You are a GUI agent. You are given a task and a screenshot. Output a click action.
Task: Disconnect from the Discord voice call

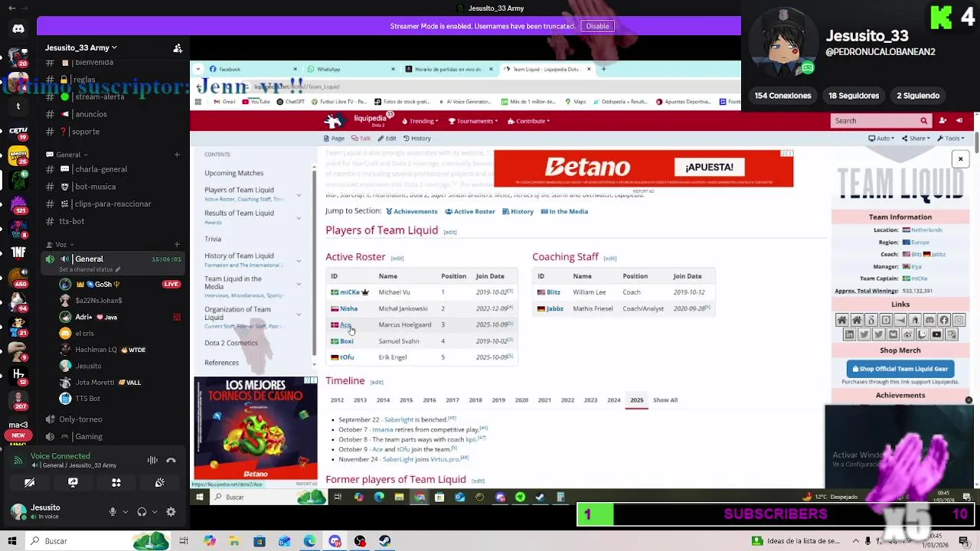click(171, 461)
